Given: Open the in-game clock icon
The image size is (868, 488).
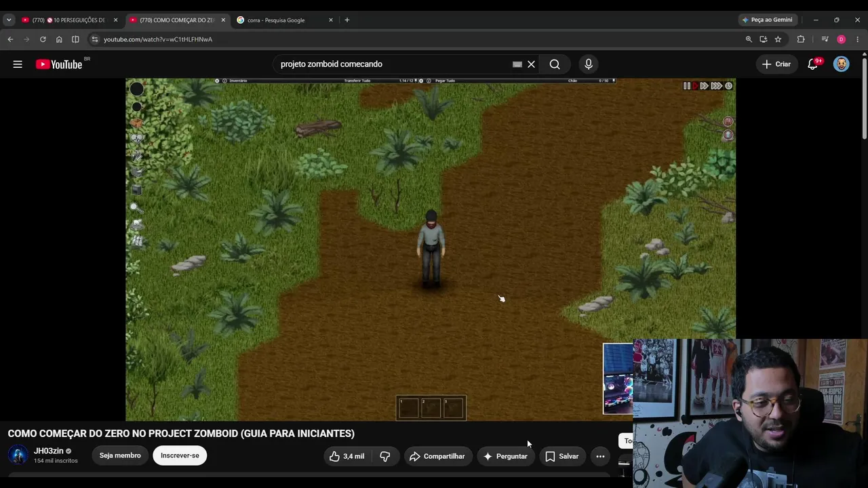Looking at the screenshot, I should pyautogui.click(x=728, y=86).
